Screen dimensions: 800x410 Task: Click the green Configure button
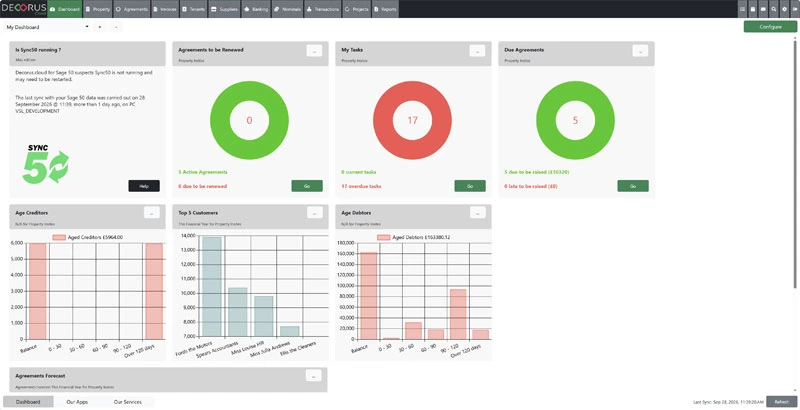pyautogui.click(x=770, y=27)
